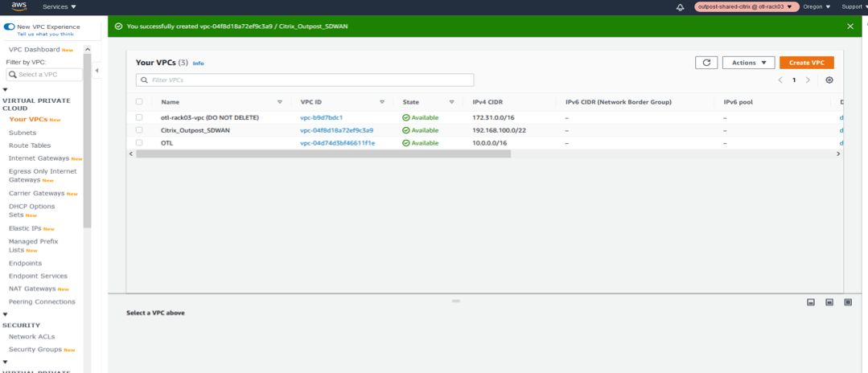868x373 pixels.
Task: Open Peering Connections in sidebar
Action: tap(42, 301)
